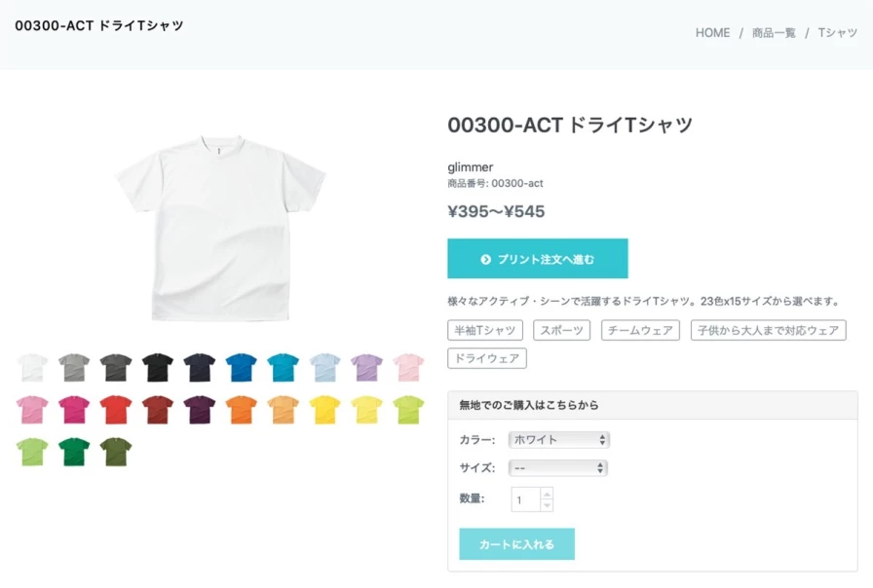873x588 pixels.
Task: Click the large white t-shirt product image
Action: [220, 231]
